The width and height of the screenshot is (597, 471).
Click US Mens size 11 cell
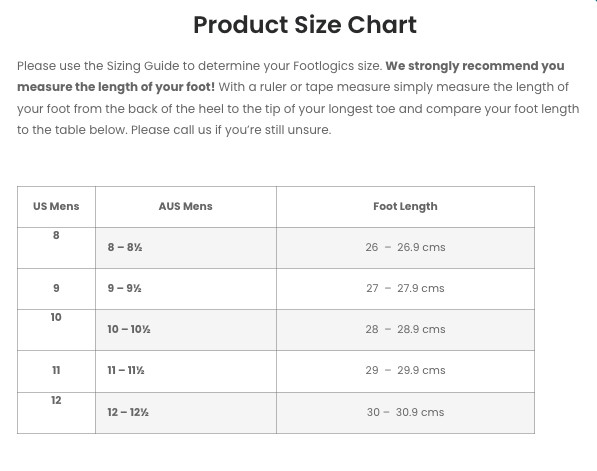pyautogui.click(x=56, y=371)
